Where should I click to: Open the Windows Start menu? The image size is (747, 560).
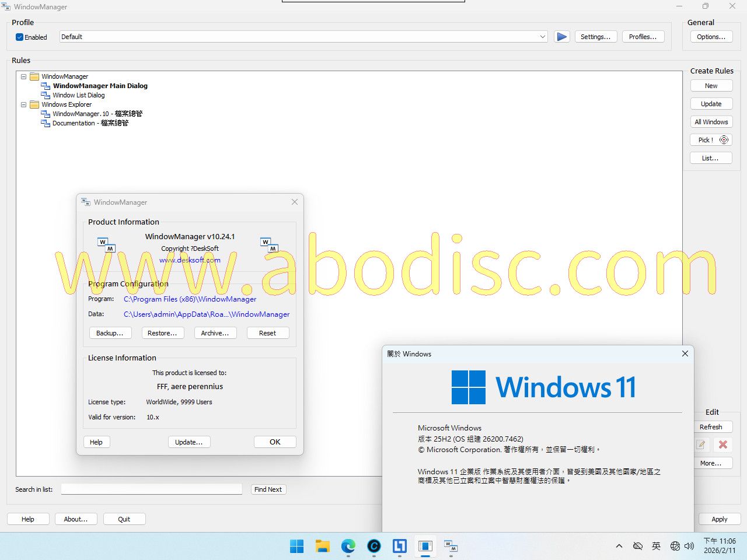point(297,546)
